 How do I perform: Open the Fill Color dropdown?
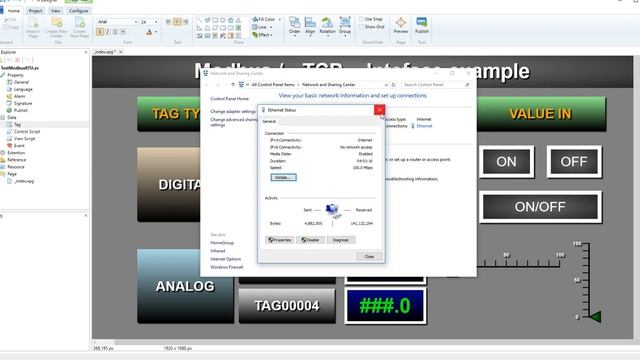coord(280,20)
